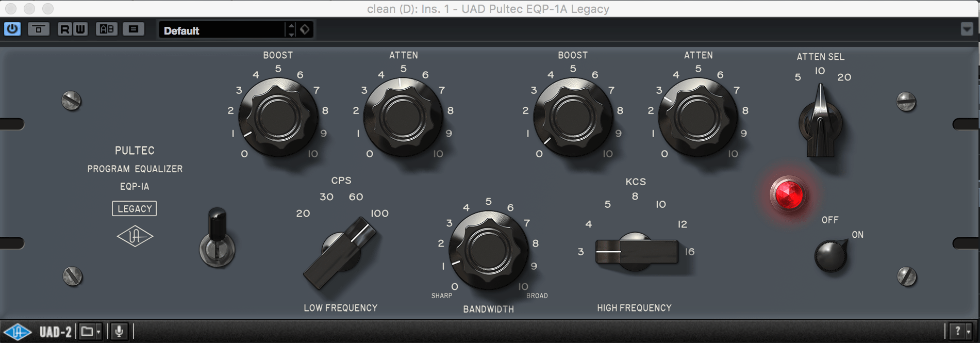
Task: Select 10 on ATTEN SEL switch
Action: [x=820, y=71]
